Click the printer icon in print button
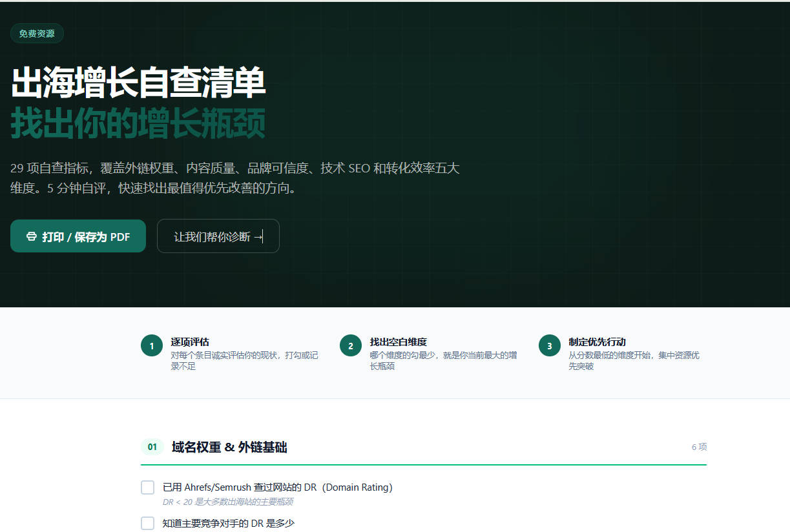Viewport: 790px width, 532px height. tap(31, 236)
